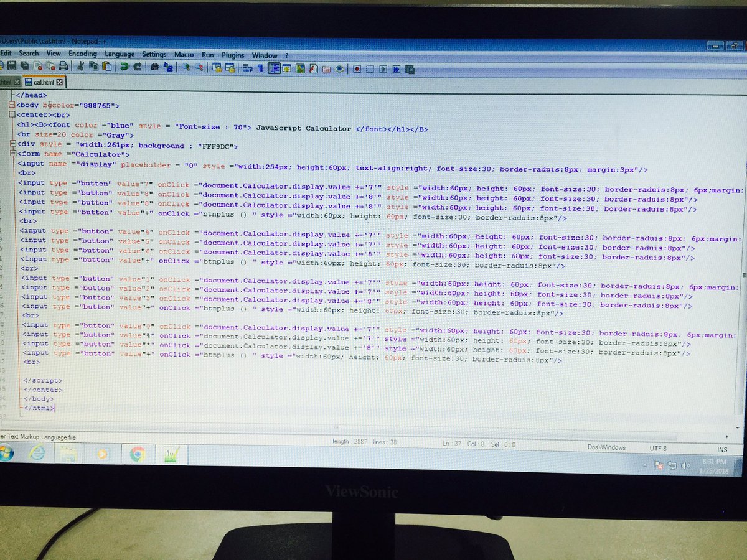Open the Search menu
This screenshot has width=747, height=560.
coord(29,54)
